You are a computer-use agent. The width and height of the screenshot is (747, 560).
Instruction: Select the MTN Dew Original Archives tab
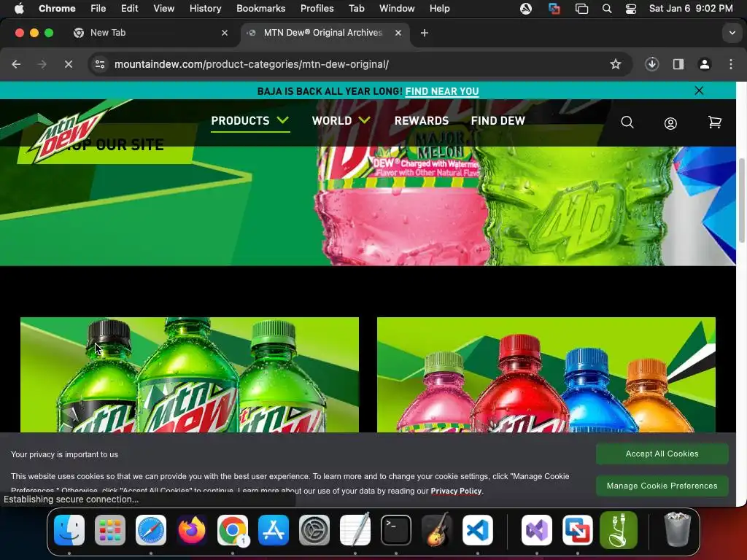[325, 33]
